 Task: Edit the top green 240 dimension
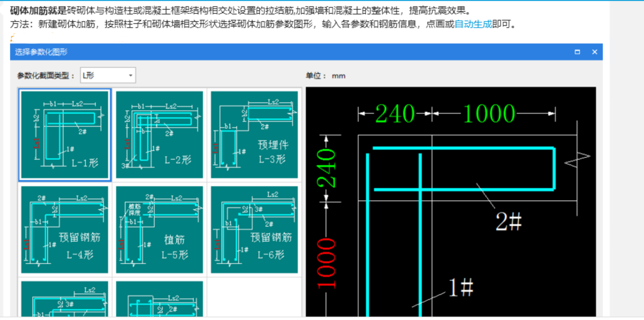tap(395, 114)
